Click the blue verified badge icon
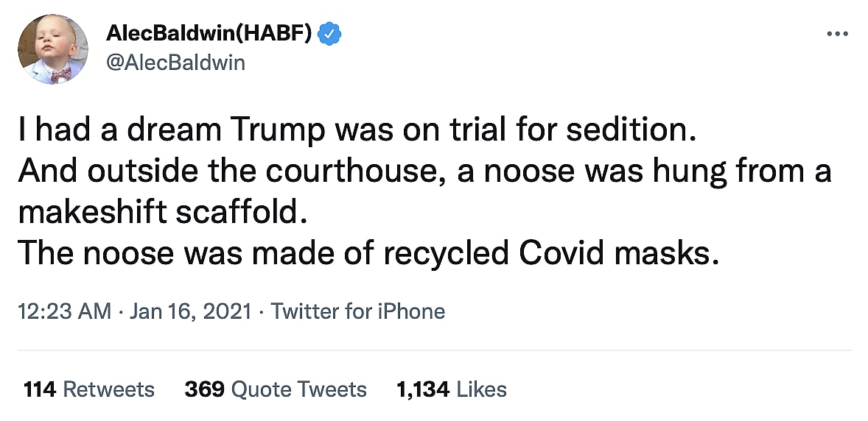 tap(329, 33)
